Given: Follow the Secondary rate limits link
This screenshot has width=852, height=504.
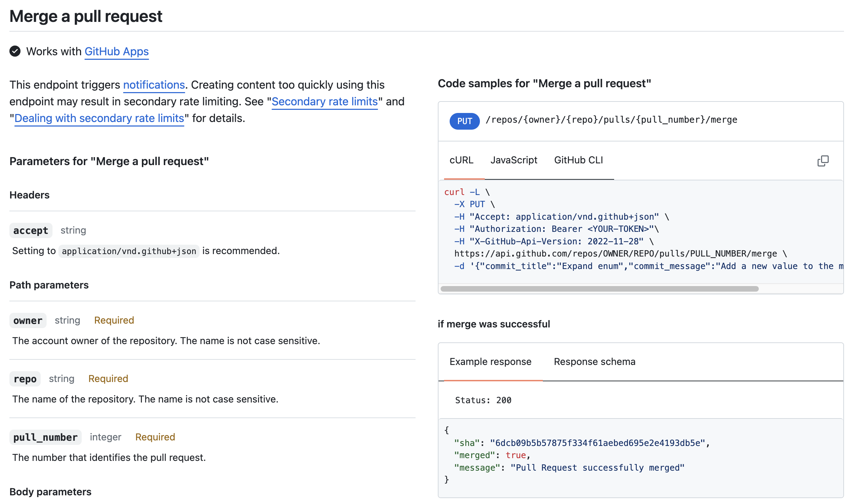Looking at the screenshot, I should click(324, 101).
